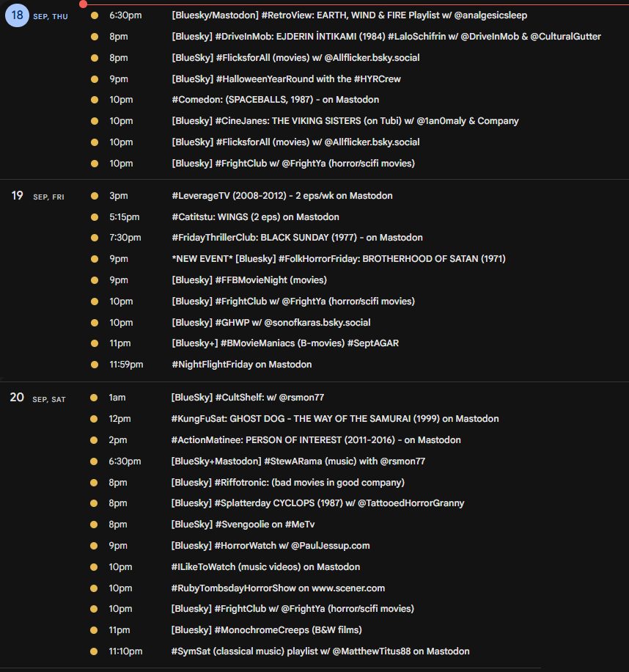Click the yellow dot beside #RetroView event
The image size is (629, 672).
pos(95,15)
